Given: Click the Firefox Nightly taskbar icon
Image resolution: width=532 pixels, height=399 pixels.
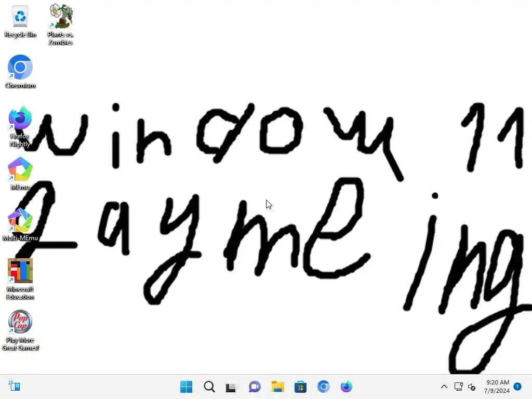Looking at the screenshot, I should (346, 387).
